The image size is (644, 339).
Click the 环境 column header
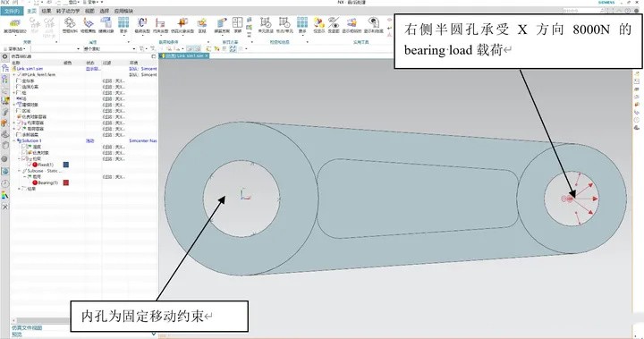coord(133,63)
